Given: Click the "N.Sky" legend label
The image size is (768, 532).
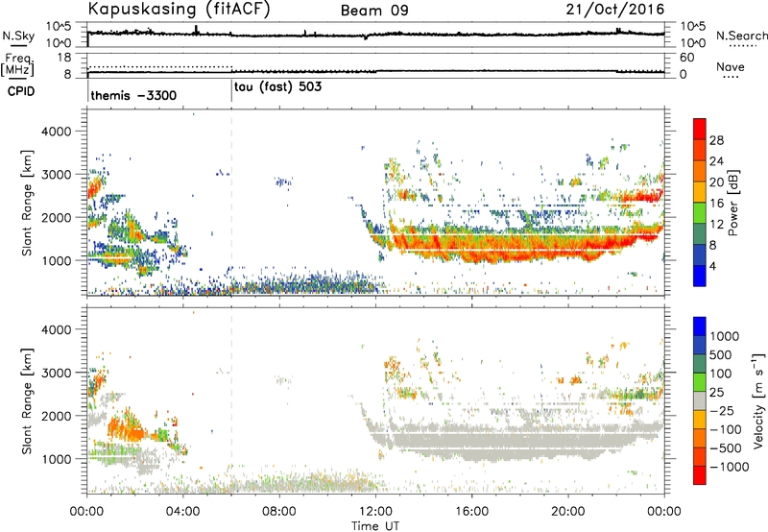Looking at the screenshot, I should click(x=18, y=36).
